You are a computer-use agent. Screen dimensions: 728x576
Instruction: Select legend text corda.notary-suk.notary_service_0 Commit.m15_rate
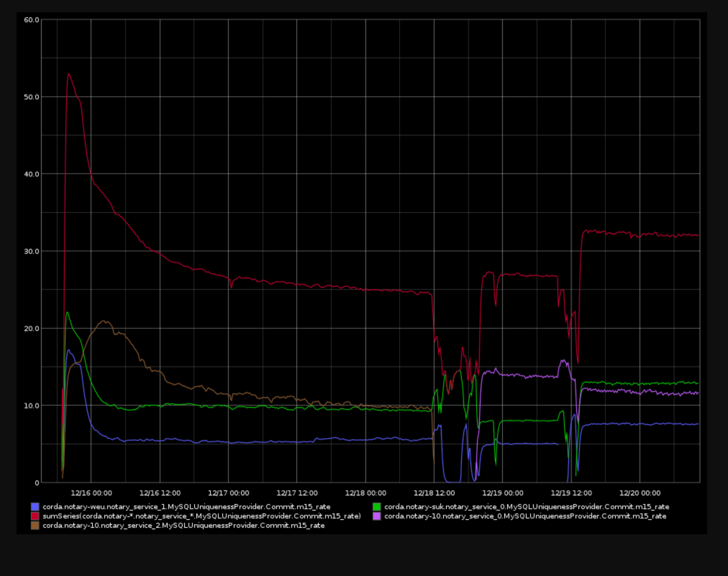[x=527, y=507]
